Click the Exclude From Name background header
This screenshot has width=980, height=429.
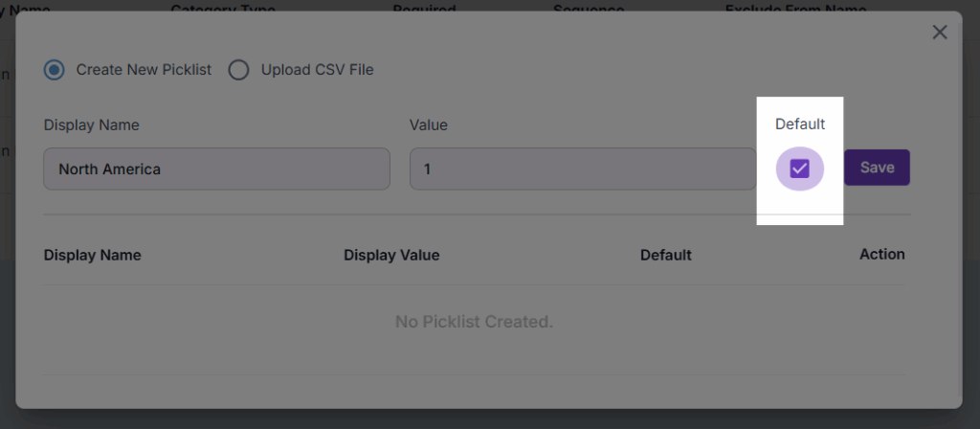795,10
